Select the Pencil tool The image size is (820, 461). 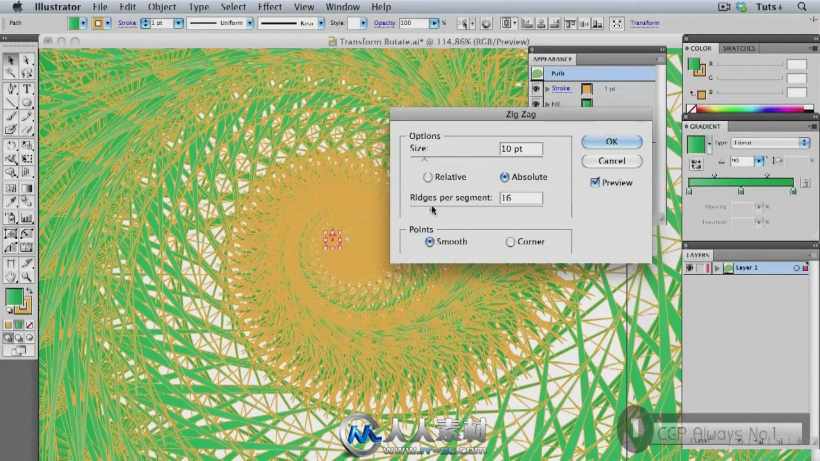click(x=27, y=116)
